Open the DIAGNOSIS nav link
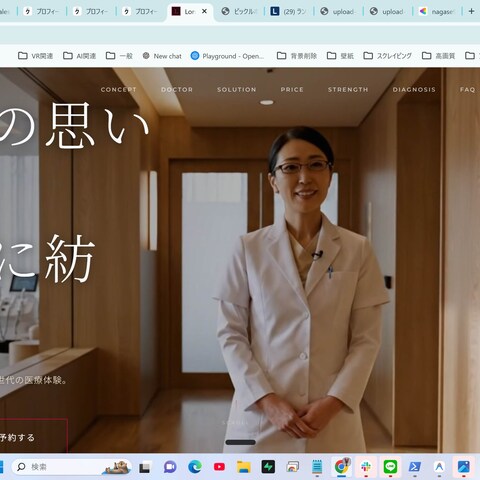Screen dimensions: 480x480 (414, 89)
